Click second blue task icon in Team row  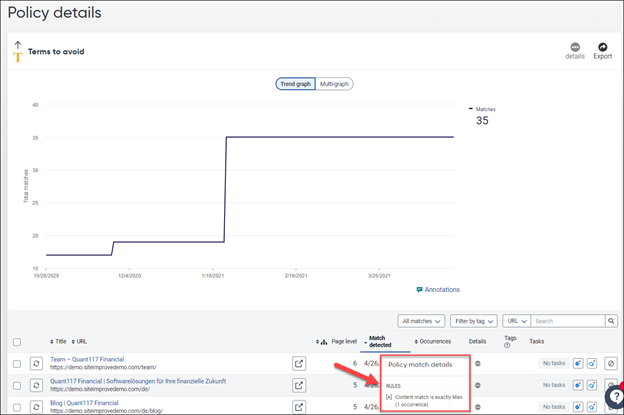592,363
